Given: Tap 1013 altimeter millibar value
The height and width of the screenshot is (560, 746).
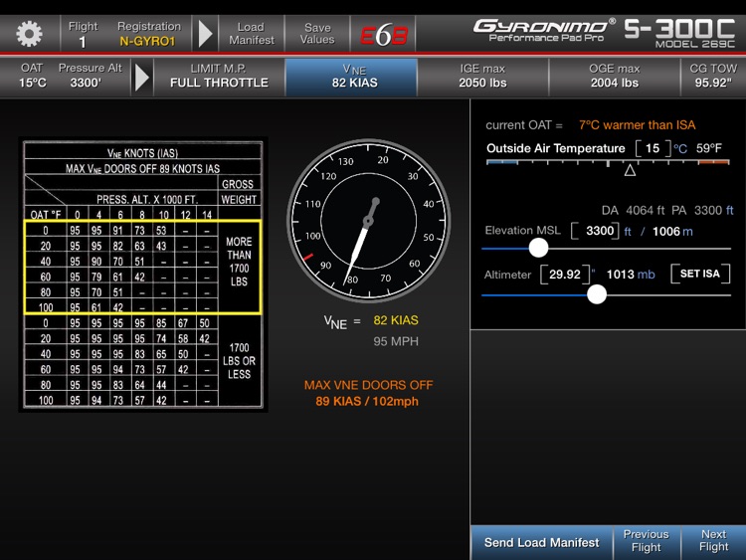Looking at the screenshot, I should coord(621,275).
